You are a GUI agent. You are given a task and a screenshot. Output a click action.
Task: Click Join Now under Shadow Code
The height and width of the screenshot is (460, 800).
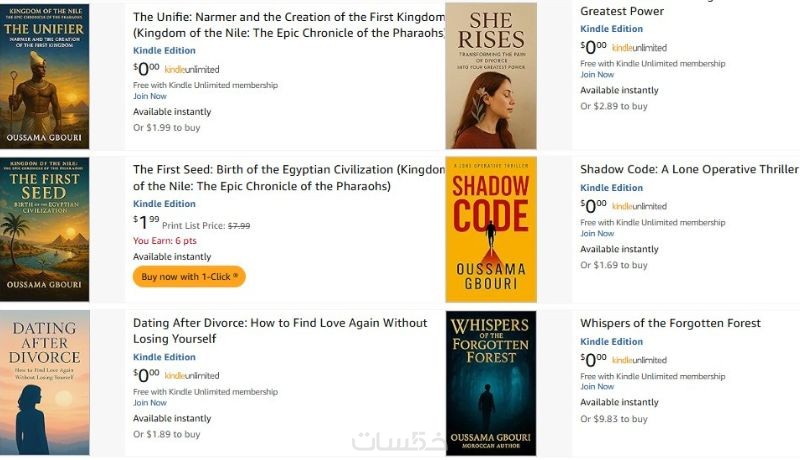point(597,234)
